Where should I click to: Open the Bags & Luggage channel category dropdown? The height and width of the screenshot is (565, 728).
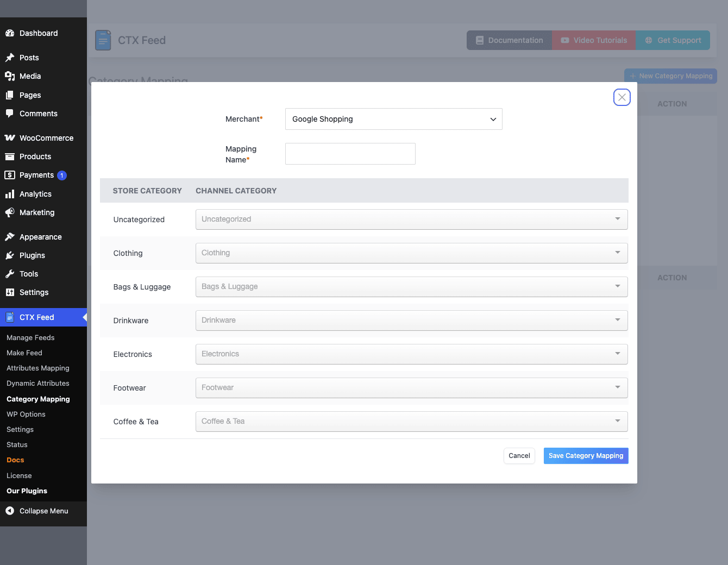pyautogui.click(x=412, y=287)
